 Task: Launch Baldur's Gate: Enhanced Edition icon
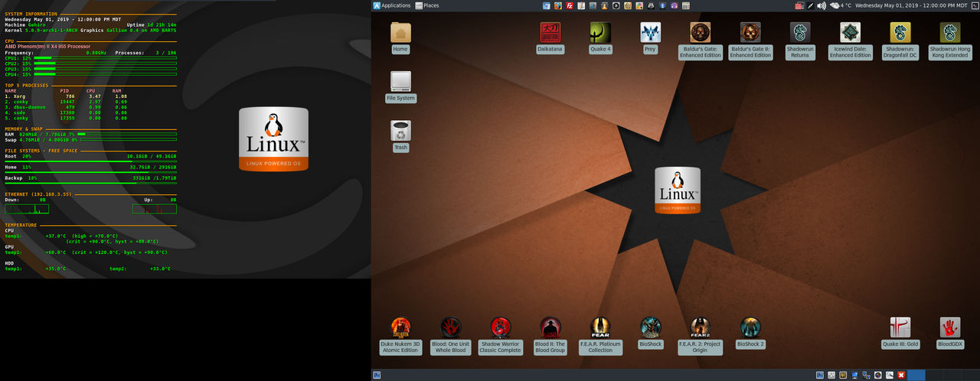click(701, 41)
